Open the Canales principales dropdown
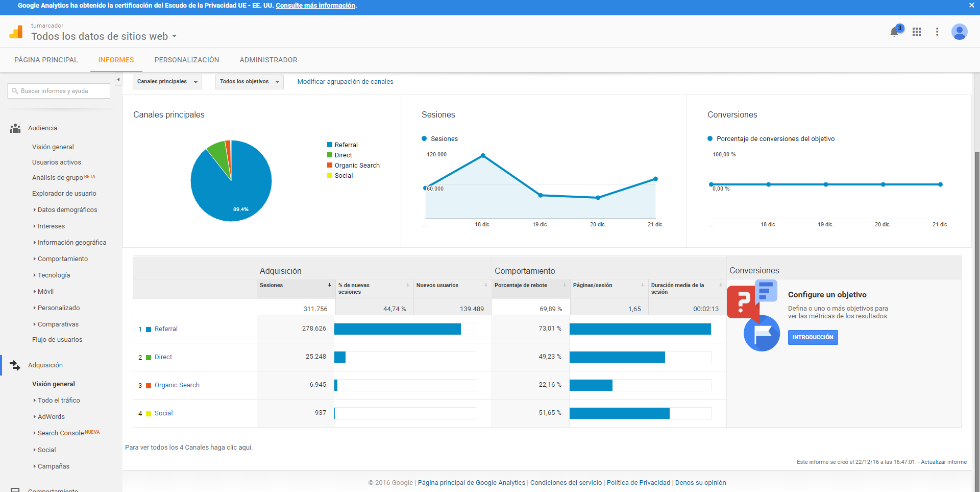The width and height of the screenshot is (980, 492). pos(167,82)
